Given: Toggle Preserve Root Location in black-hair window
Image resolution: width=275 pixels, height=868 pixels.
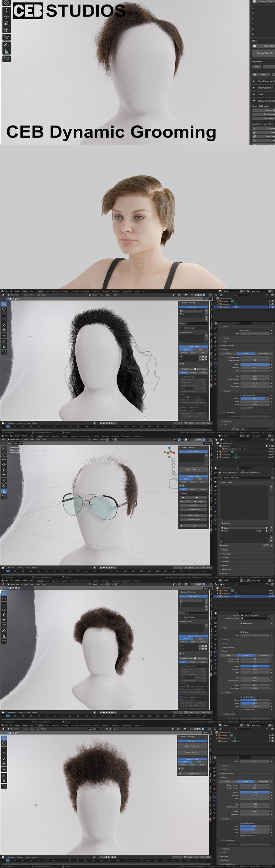Looking at the screenshot, I should 181,408.
